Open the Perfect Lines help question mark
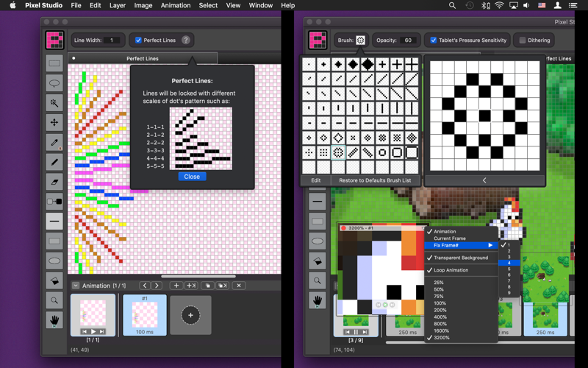The image size is (588, 368). pos(186,40)
